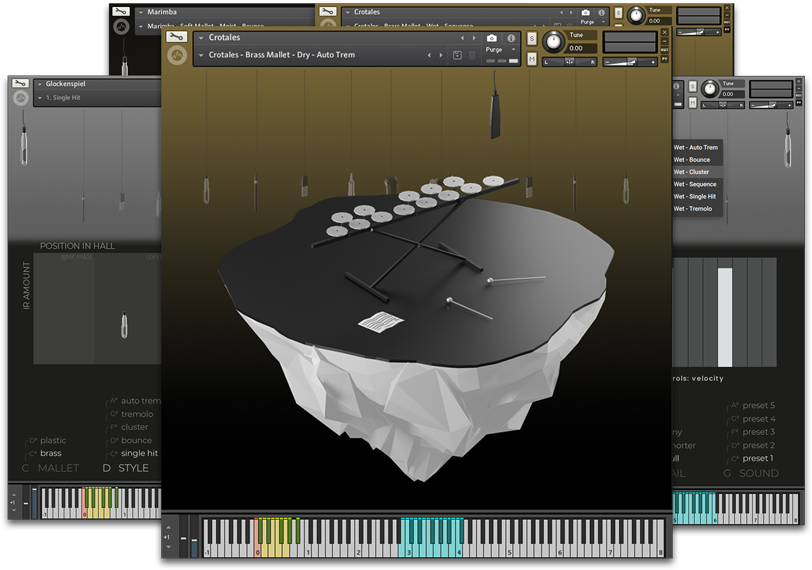Open the info icon in front Crotales window

coord(511,38)
